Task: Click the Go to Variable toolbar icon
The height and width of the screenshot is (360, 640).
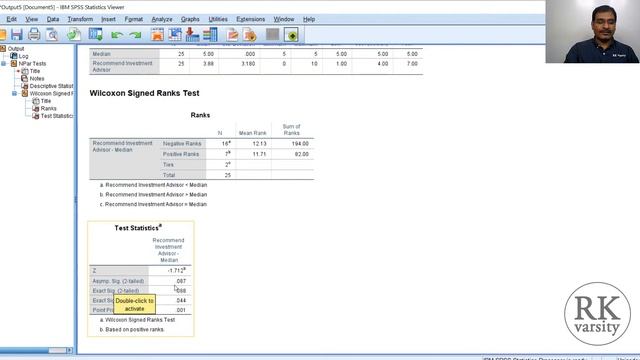Action: coord(192,35)
